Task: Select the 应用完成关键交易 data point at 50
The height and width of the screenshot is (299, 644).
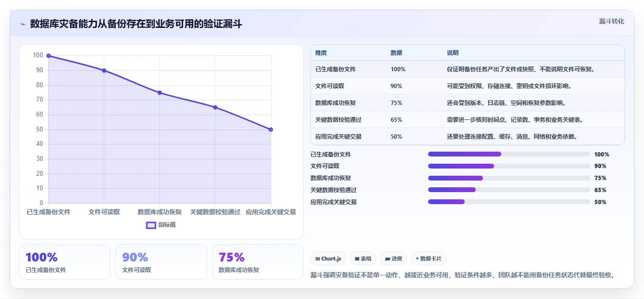Action: [x=271, y=130]
